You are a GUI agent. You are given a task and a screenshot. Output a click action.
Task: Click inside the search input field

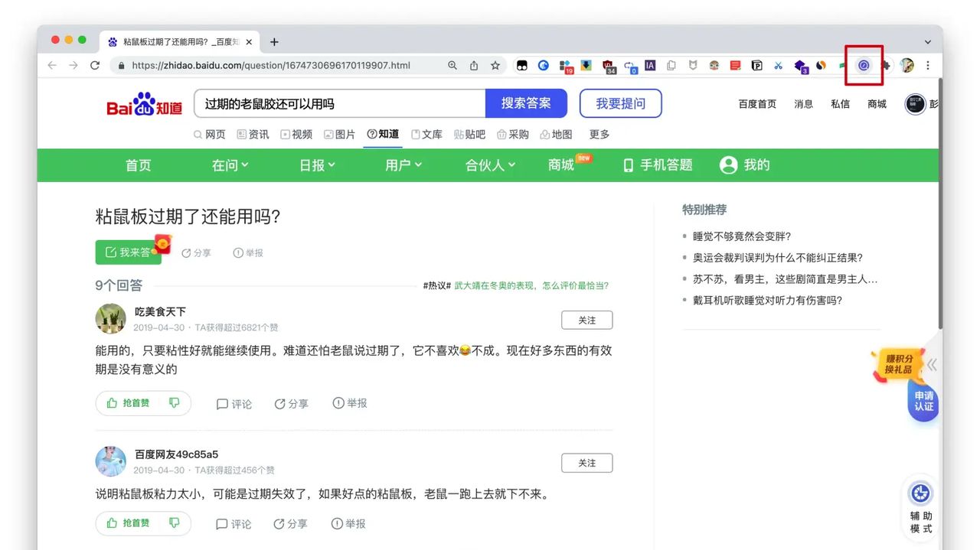pyautogui.click(x=337, y=103)
